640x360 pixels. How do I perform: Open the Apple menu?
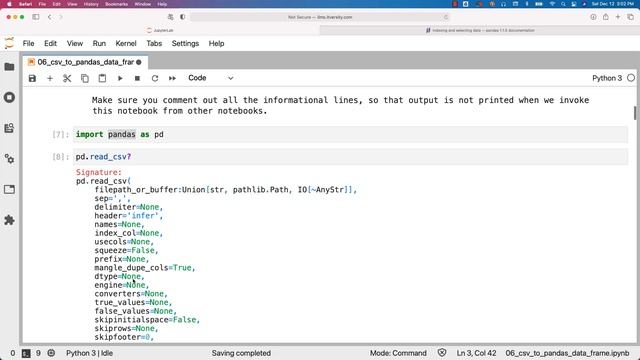(9, 4)
